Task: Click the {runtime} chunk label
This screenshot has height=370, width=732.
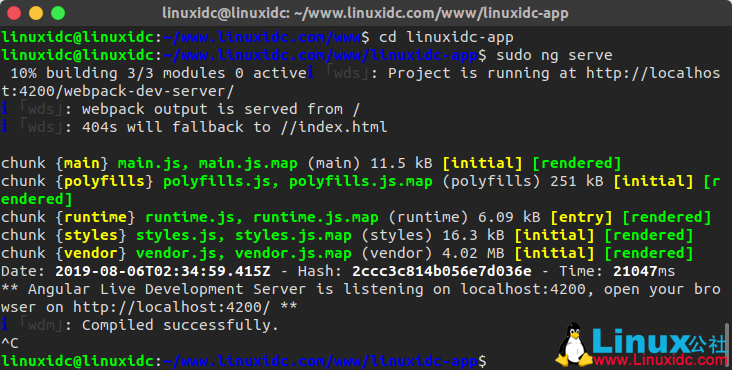Action: pos(96,217)
